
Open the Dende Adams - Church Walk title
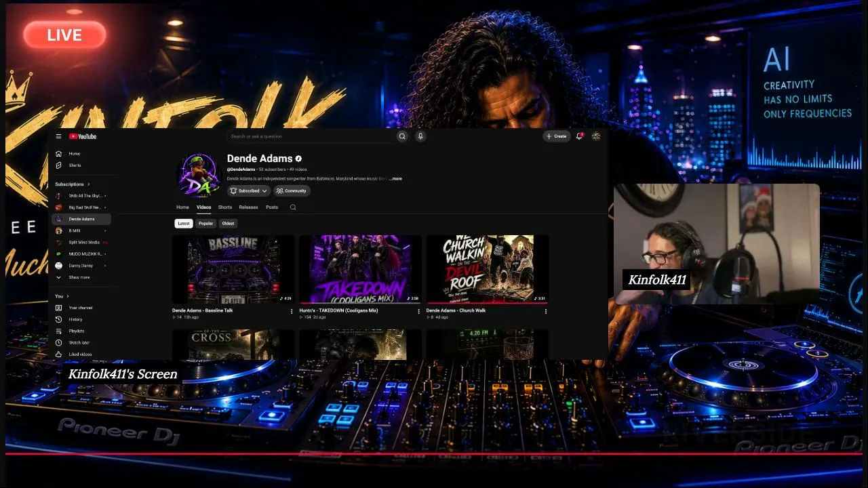coord(456,310)
